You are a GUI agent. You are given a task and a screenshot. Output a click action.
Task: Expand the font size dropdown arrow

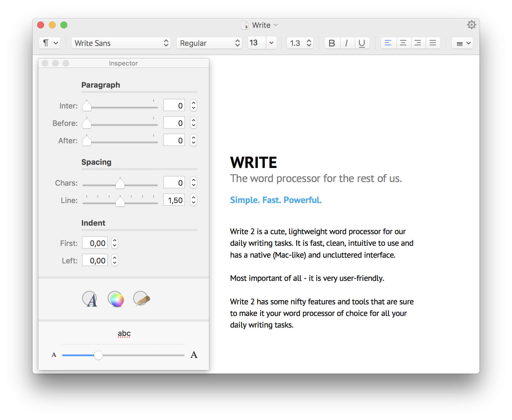[272, 43]
